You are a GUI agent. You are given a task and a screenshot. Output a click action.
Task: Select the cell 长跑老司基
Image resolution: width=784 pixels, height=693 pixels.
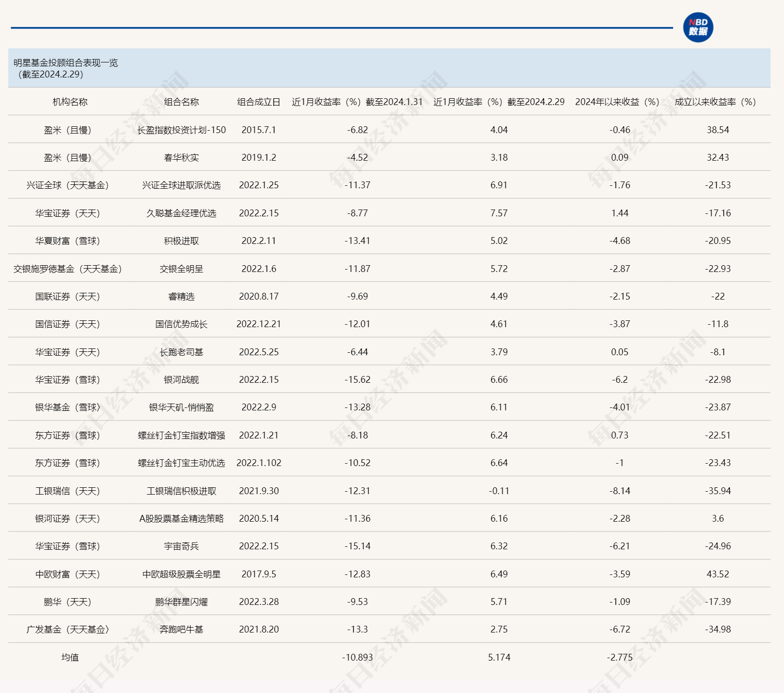click(x=181, y=352)
